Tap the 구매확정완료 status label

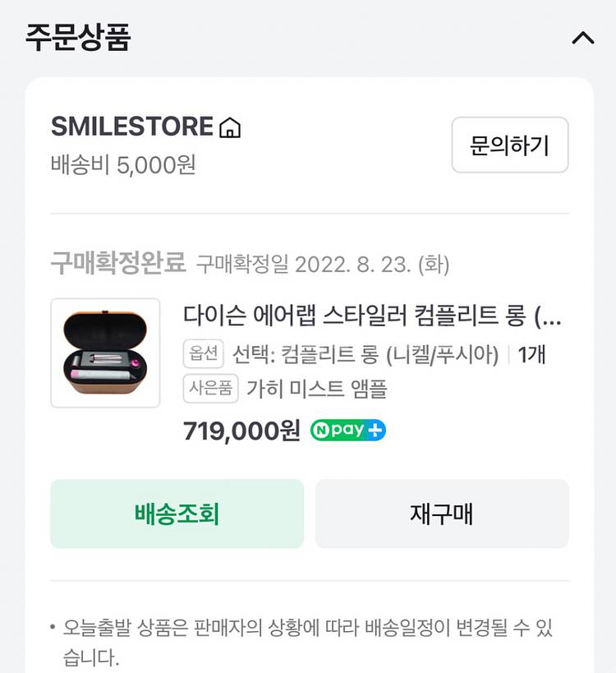118,263
